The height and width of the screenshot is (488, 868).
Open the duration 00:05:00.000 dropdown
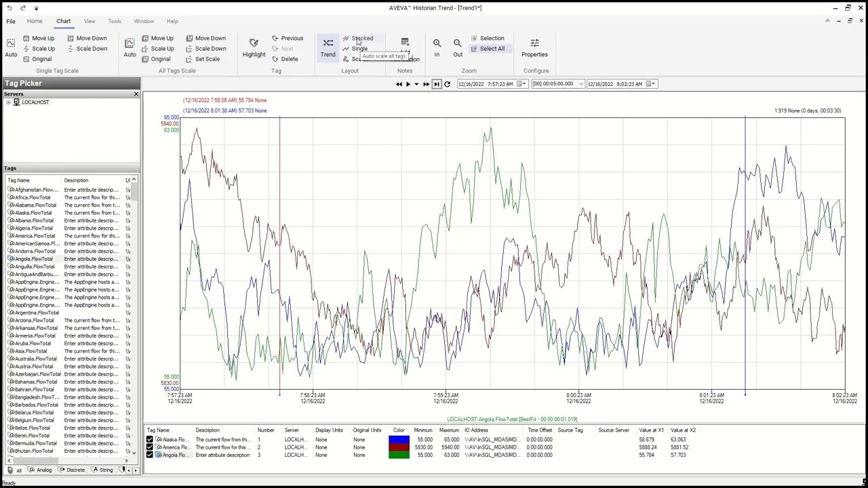(x=580, y=84)
